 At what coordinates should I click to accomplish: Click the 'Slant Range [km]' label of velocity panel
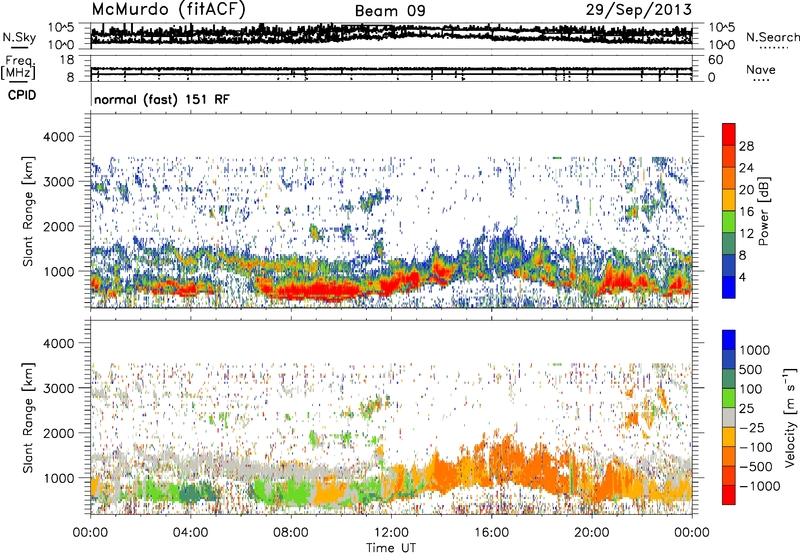[x=28, y=418]
